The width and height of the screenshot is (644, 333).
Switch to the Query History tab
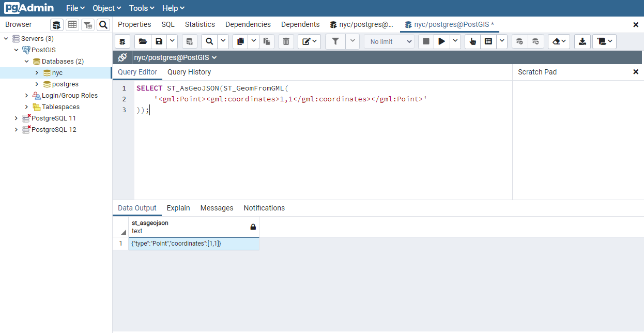189,72
